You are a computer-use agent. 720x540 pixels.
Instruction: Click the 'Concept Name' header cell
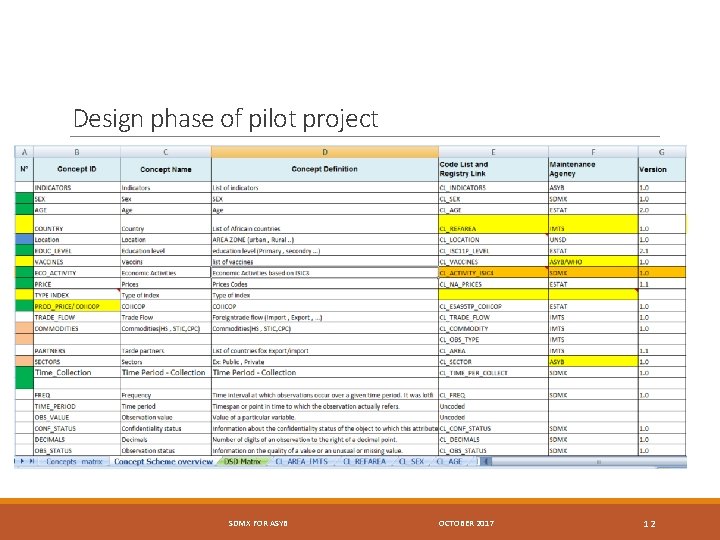166,169
